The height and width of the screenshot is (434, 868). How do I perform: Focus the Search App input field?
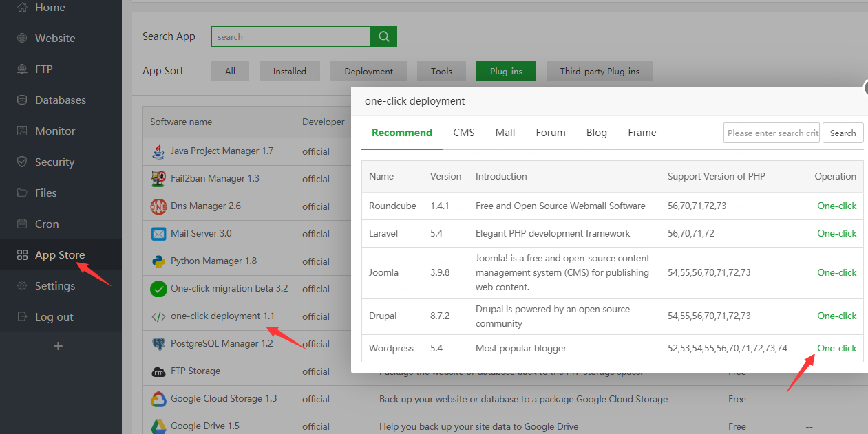(x=290, y=36)
